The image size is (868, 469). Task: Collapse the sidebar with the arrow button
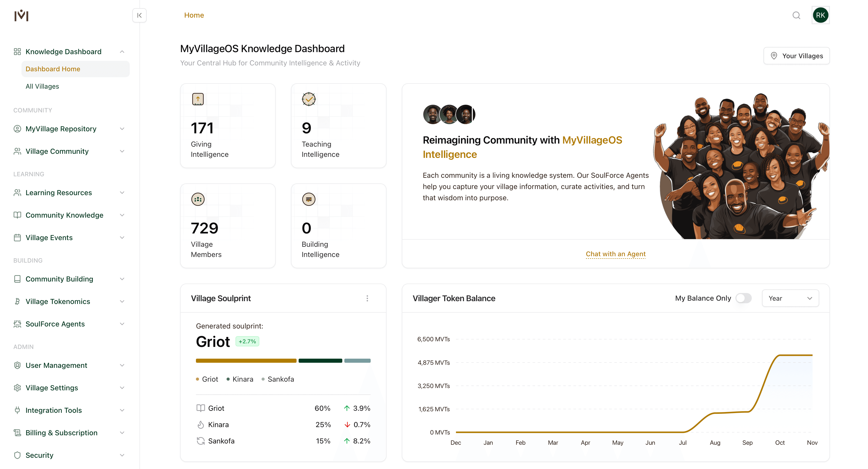139,15
